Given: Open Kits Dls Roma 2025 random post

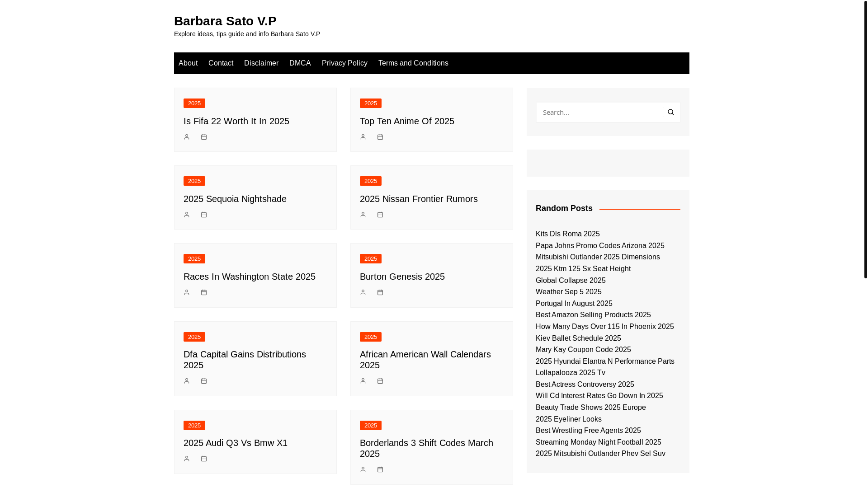Looking at the screenshot, I should pos(568,234).
